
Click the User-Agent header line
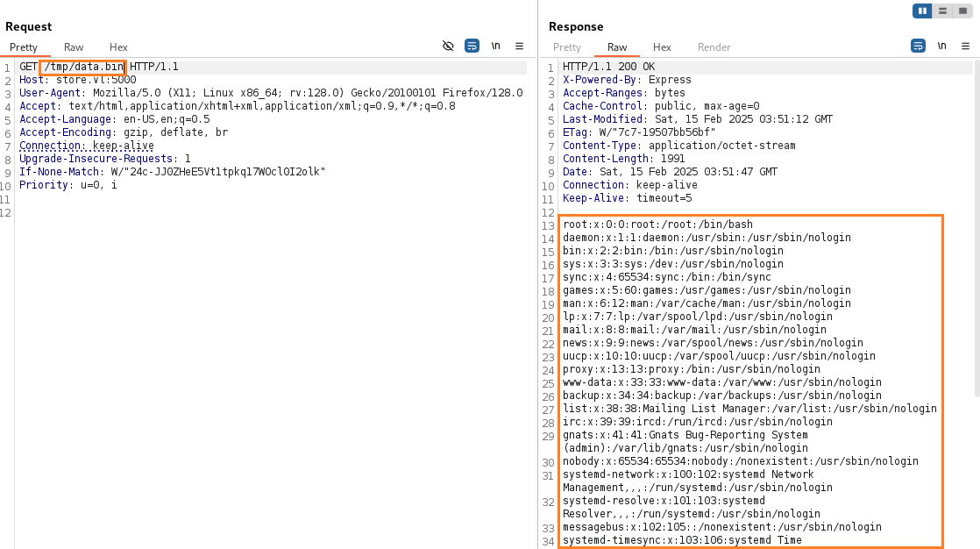coord(271,93)
